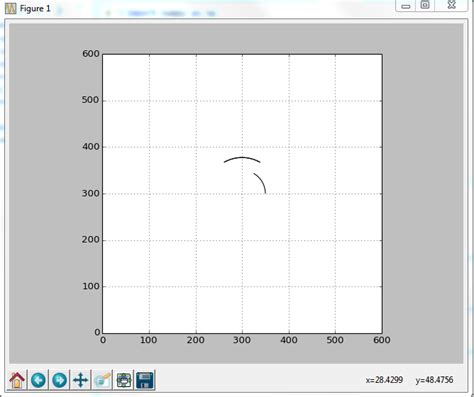The height and width of the screenshot is (397, 474).
Task: Click the 600 tick label on the y-axis
Action: point(91,54)
